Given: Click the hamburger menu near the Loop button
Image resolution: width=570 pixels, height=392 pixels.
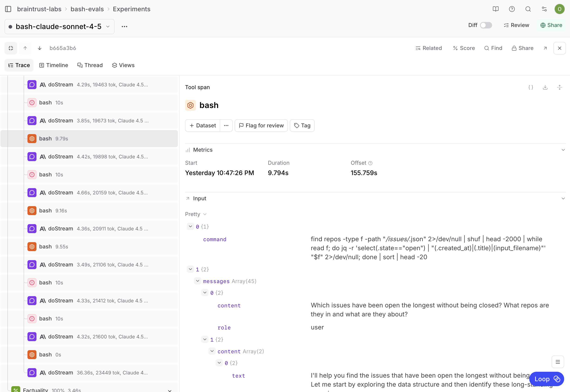Looking at the screenshot, I should 558,362.
